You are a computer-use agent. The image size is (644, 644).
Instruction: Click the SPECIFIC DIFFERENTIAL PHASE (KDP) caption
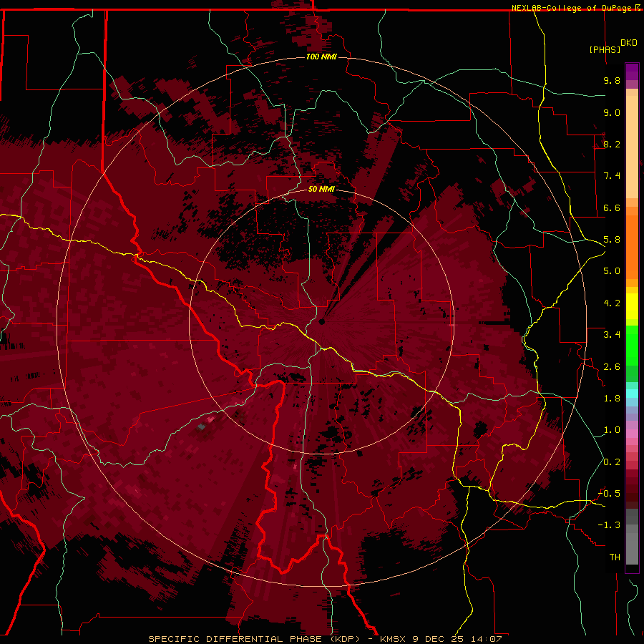pos(253,639)
